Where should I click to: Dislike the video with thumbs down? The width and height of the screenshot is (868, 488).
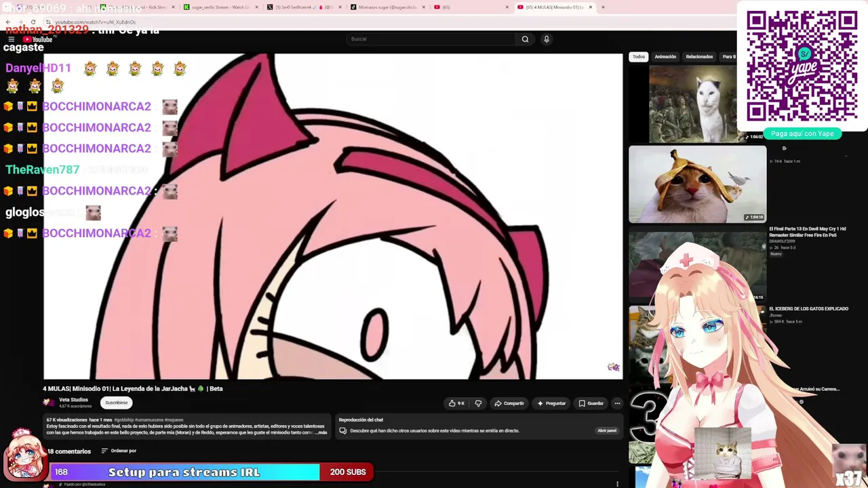(478, 403)
